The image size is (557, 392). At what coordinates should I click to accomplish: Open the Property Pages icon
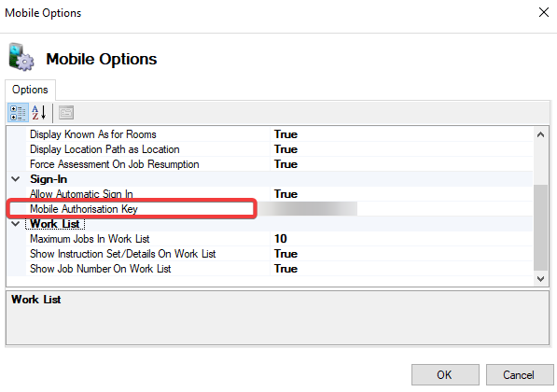[66, 113]
